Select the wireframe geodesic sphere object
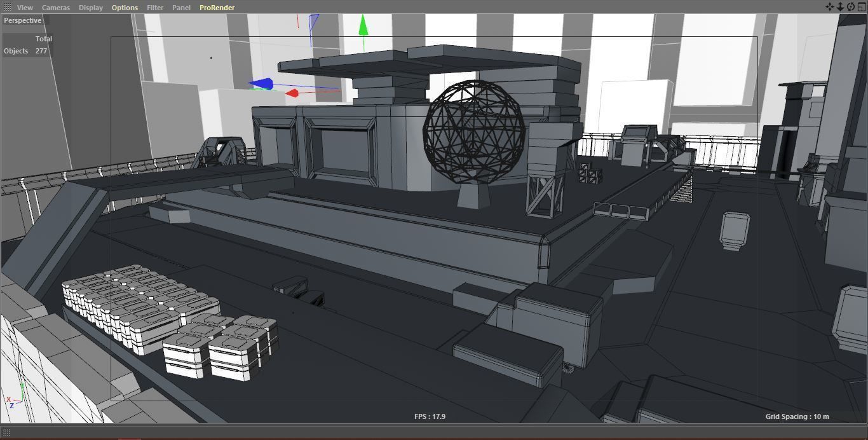The height and width of the screenshot is (440, 868). tap(474, 132)
